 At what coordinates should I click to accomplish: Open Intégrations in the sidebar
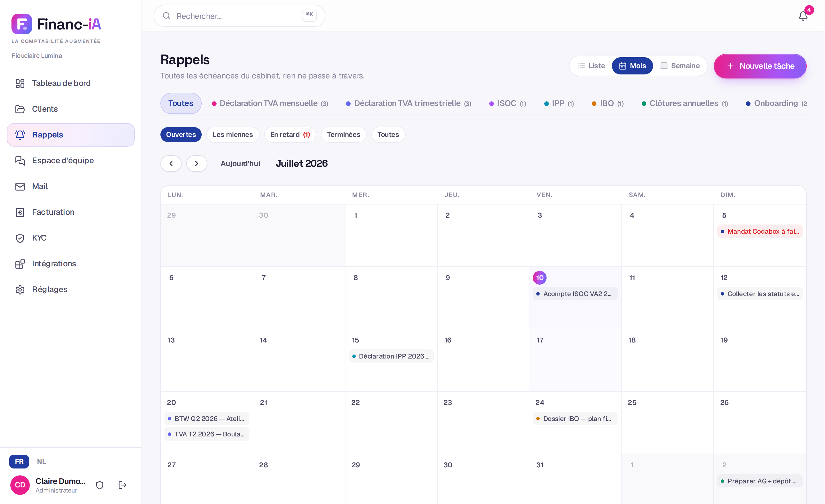click(71, 263)
